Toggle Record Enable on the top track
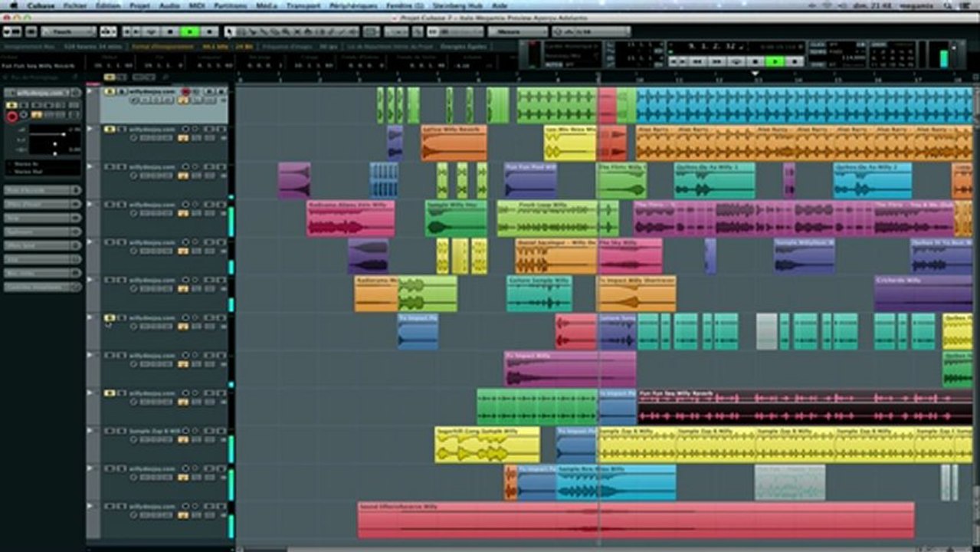Screen dimensions: 980x552 click(x=185, y=92)
